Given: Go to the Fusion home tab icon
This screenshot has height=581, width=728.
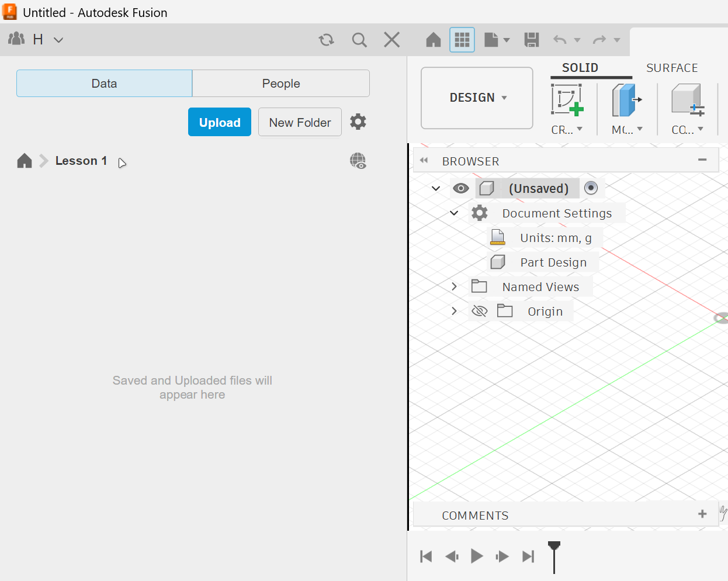Looking at the screenshot, I should (434, 40).
